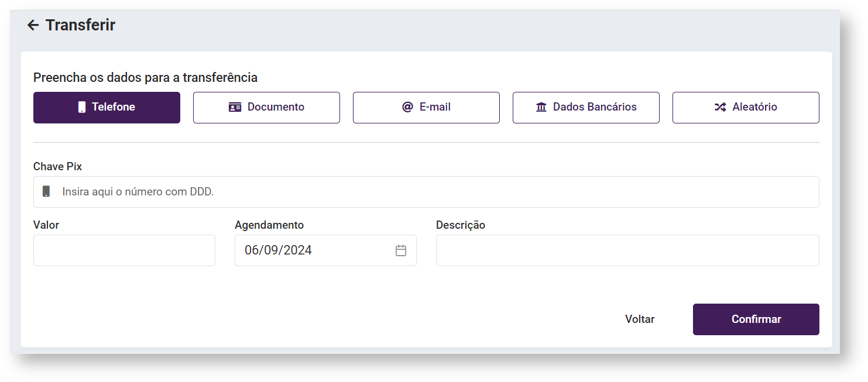The image size is (868, 382).
Task: Click the shuffle icon on Aleatório
Action: (720, 108)
